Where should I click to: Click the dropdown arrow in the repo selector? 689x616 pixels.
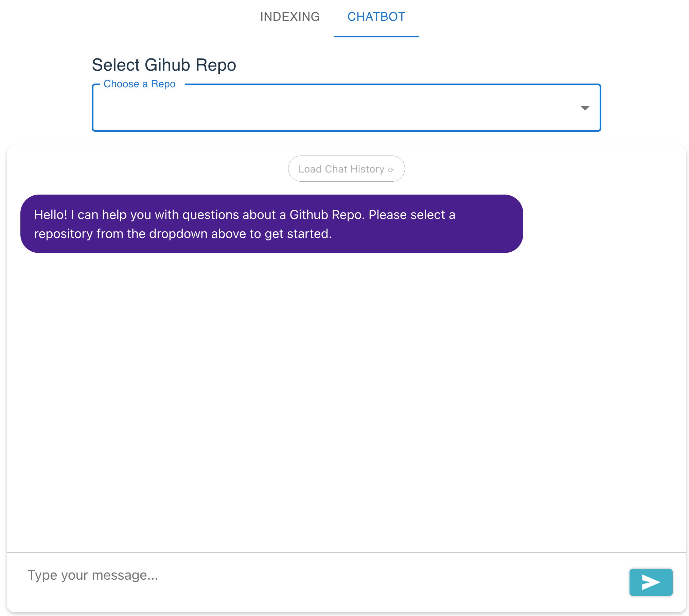(x=585, y=108)
